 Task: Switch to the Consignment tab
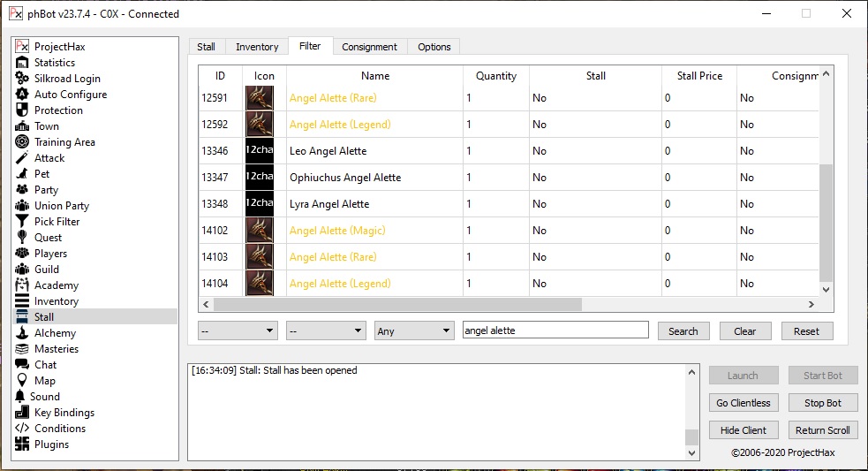pyautogui.click(x=370, y=47)
